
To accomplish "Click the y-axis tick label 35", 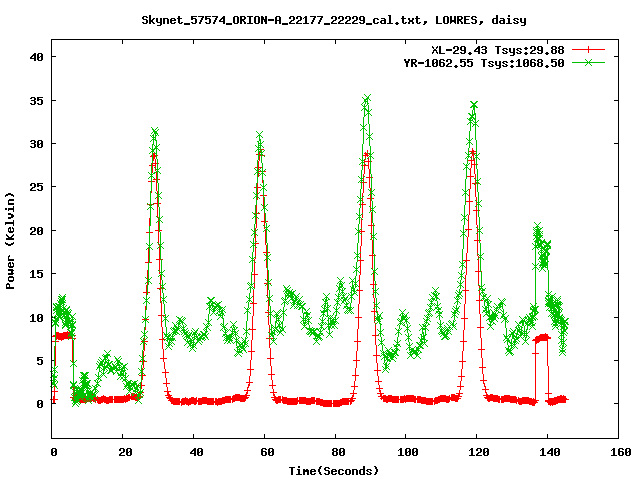I will 36,100.
